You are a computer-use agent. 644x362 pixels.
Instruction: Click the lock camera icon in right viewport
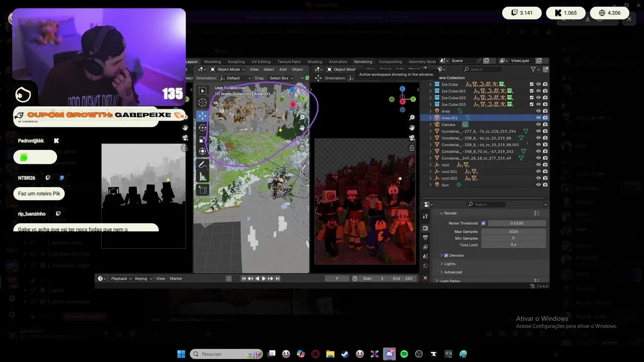(x=412, y=148)
